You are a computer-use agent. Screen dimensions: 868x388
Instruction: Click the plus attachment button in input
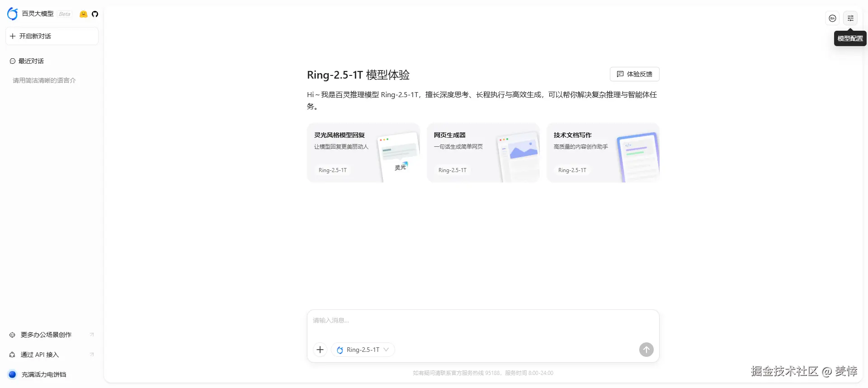click(x=320, y=350)
